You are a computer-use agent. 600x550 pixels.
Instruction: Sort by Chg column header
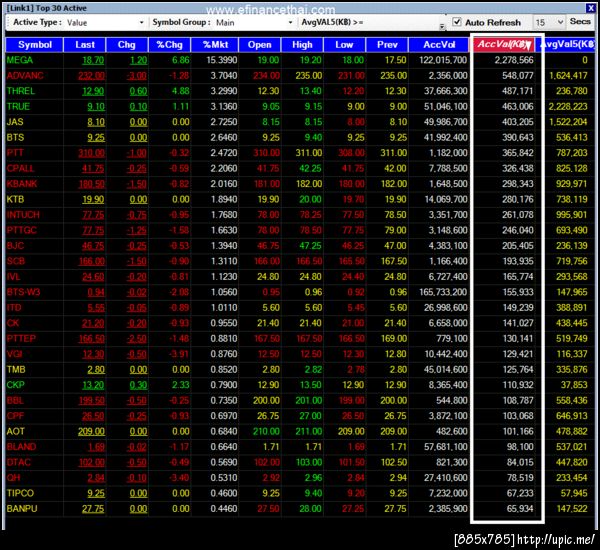click(x=127, y=45)
